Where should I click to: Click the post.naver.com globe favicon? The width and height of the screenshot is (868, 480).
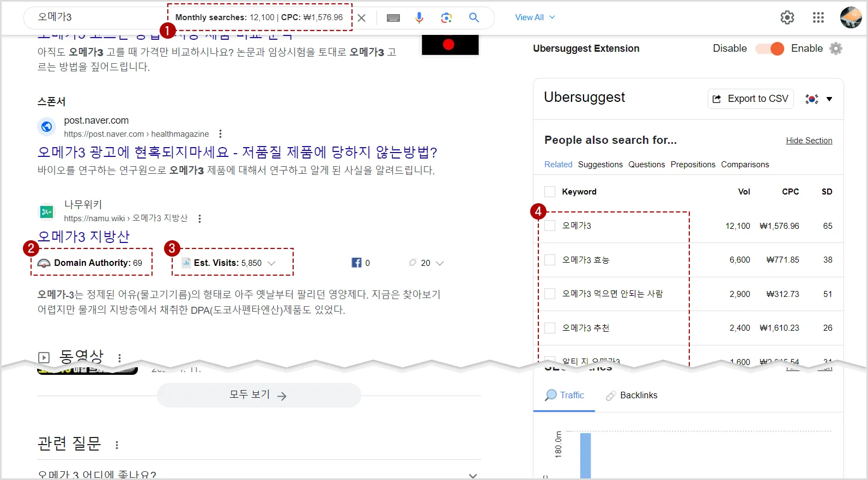[x=47, y=126]
